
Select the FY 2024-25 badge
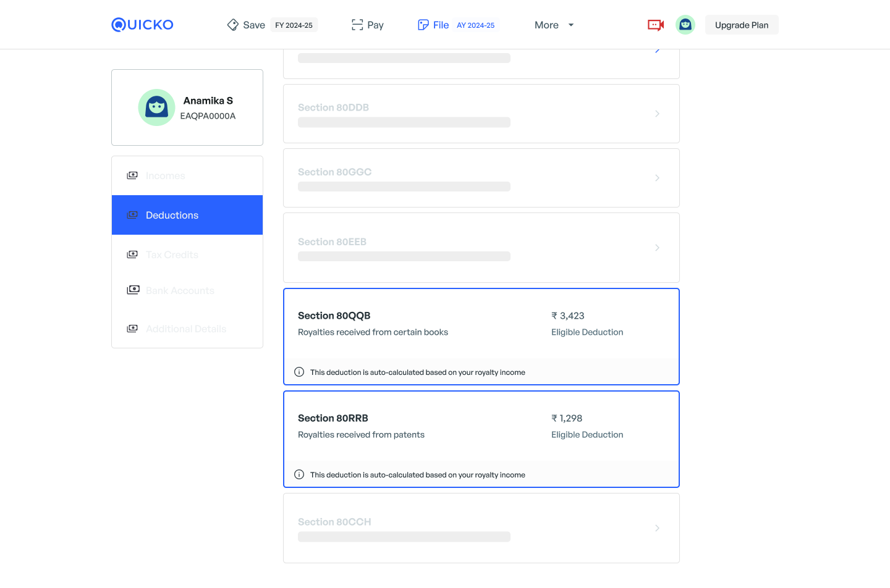click(x=294, y=25)
